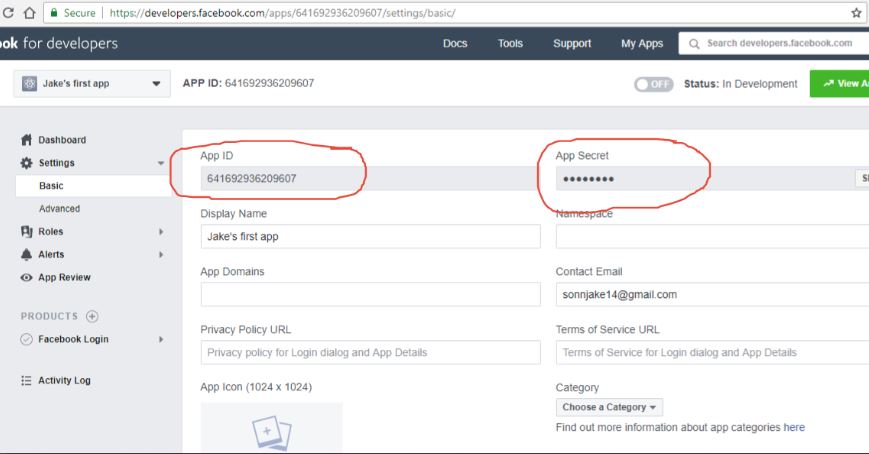Upload an app icon image placeholder
The width and height of the screenshot is (869, 454).
pos(272,427)
